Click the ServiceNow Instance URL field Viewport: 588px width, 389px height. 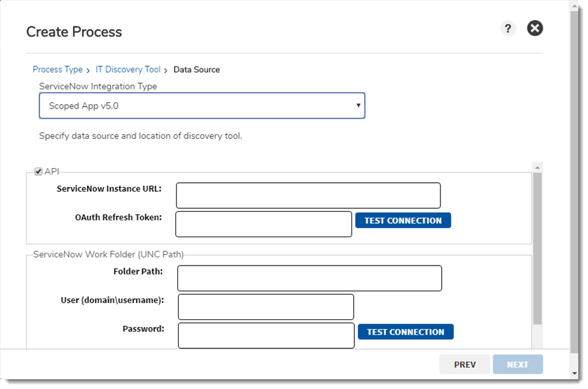[x=308, y=195]
